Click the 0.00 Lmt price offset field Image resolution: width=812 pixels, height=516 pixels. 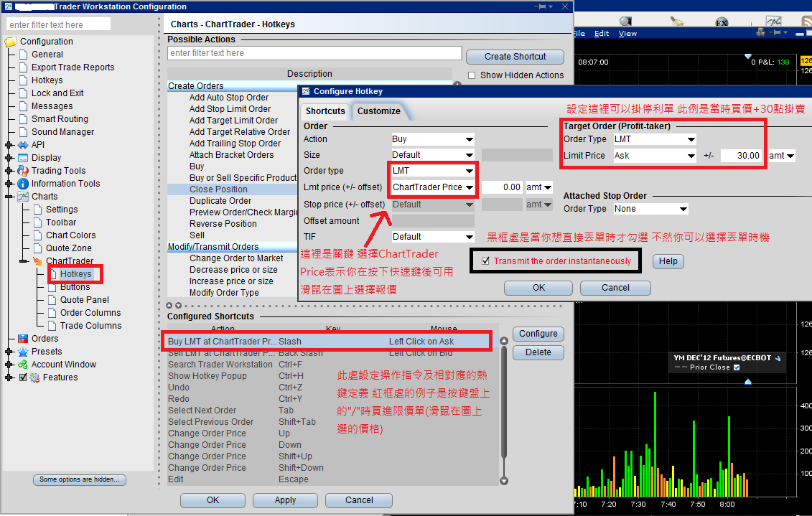click(502, 187)
